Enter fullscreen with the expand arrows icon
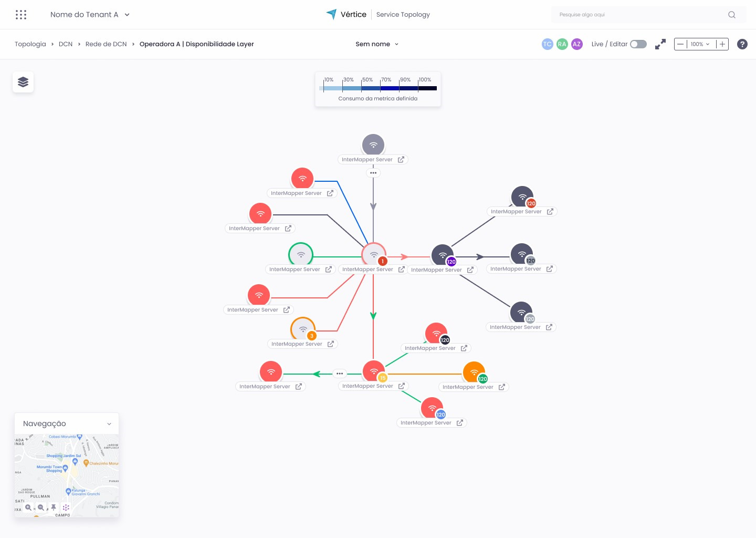The width and height of the screenshot is (756, 538). click(660, 44)
